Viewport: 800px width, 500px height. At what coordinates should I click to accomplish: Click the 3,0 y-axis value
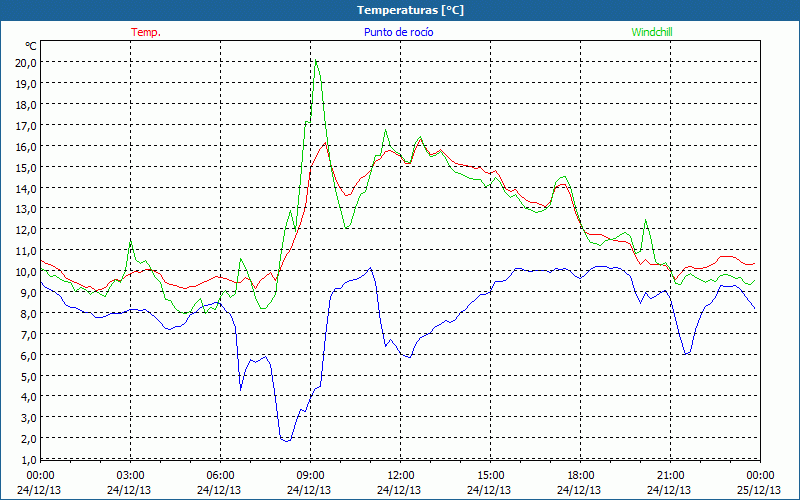[29, 417]
